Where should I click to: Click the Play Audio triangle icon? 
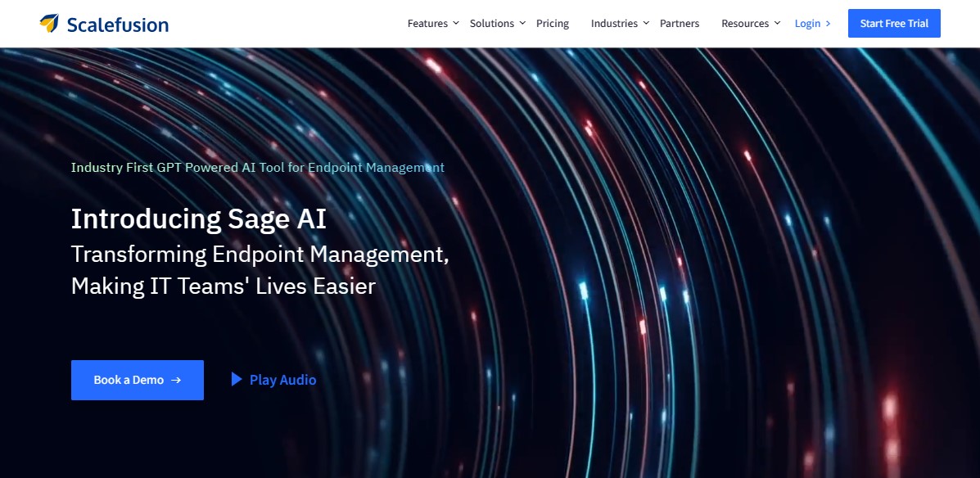(237, 379)
